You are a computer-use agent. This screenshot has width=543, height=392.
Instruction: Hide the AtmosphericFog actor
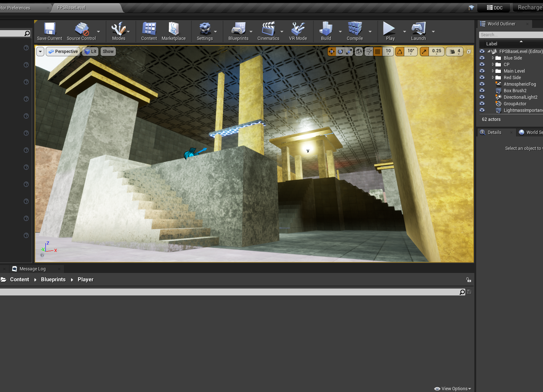[482, 84]
